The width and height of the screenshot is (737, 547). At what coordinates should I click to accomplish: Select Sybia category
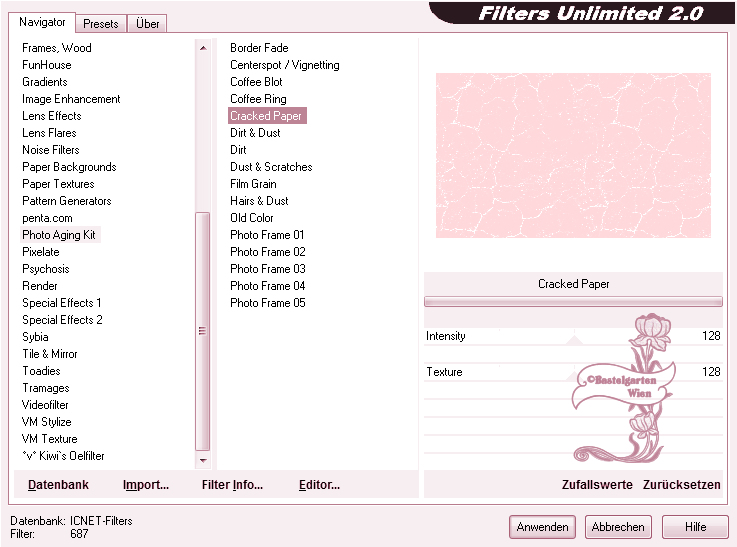tap(35, 337)
